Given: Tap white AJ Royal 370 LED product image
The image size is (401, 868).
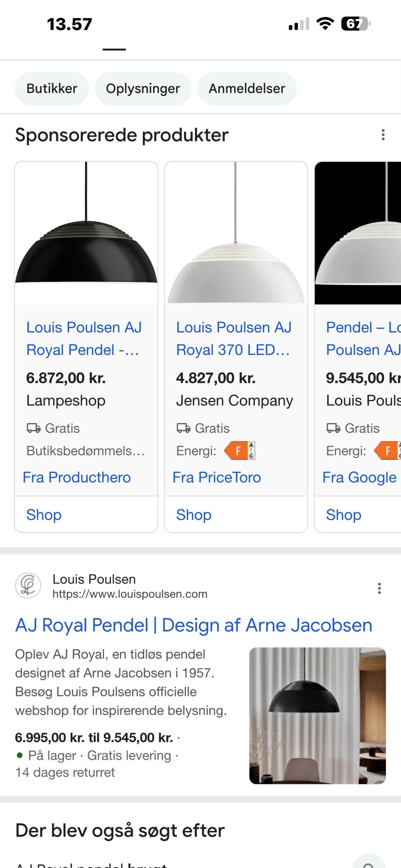Looking at the screenshot, I should pyautogui.click(x=236, y=233).
